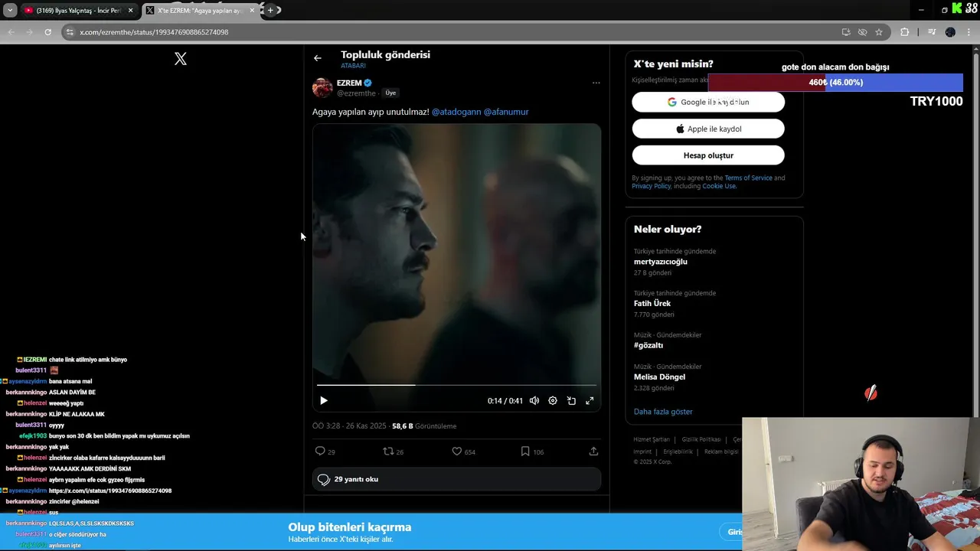The image size is (980, 551).
Task: Click the donation goal progress bar
Action: tap(835, 83)
